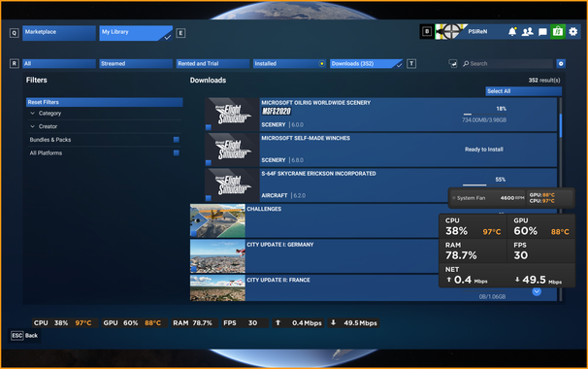Open the settings gear icon

[x=573, y=31]
